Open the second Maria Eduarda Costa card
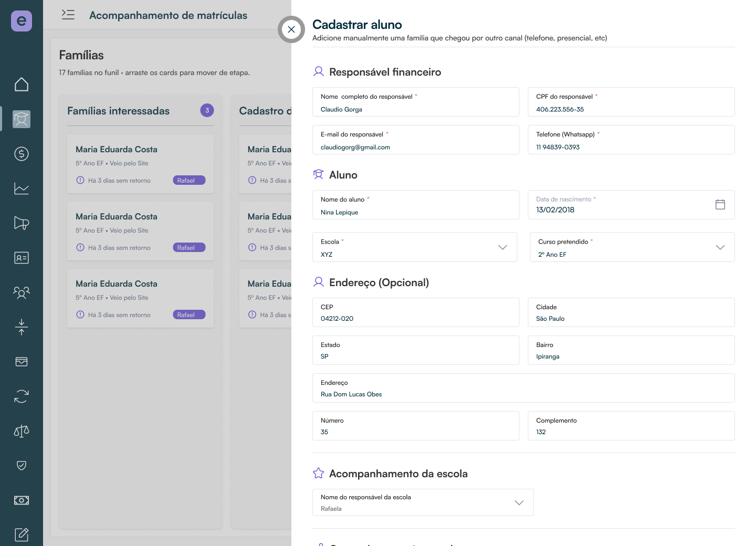The width and height of the screenshot is (756, 546). pyautogui.click(x=141, y=231)
